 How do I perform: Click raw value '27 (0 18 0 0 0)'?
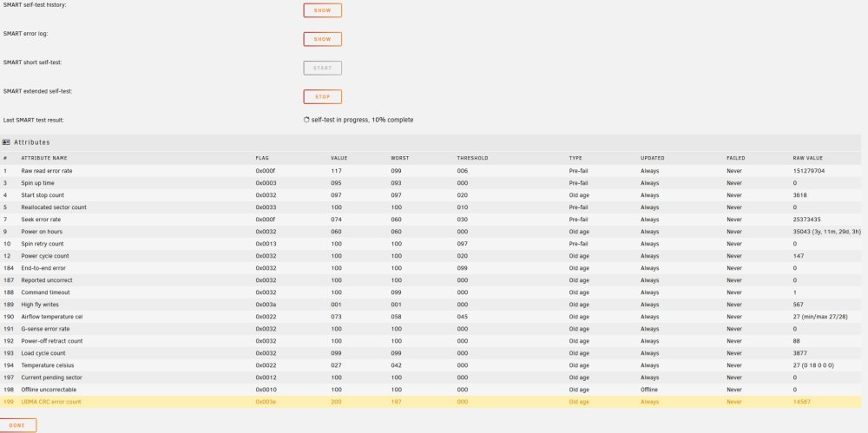(x=813, y=365)
